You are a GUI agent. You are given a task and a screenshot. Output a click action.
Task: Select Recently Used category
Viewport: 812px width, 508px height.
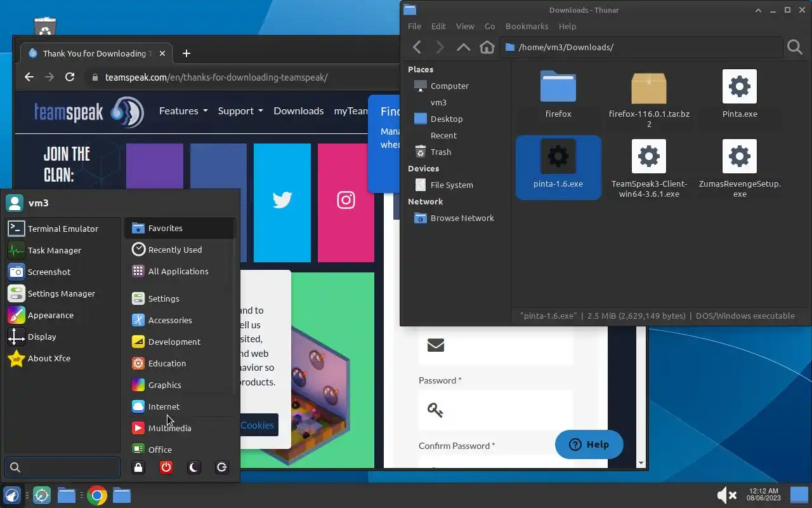[180, 250]
